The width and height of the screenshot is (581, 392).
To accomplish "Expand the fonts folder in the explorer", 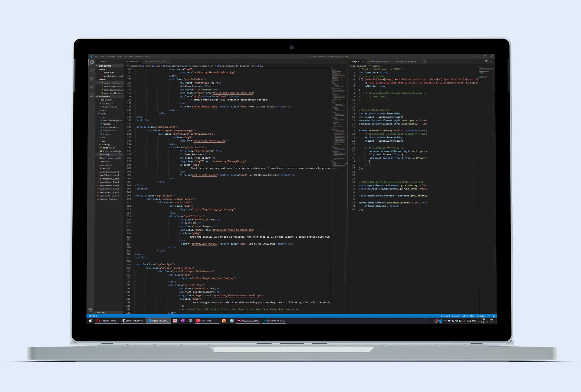I will pos(104,137).
